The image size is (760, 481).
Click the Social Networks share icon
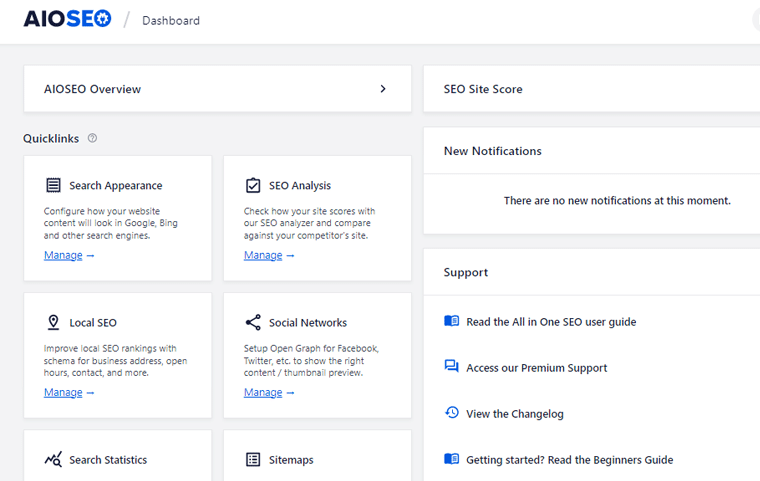pos(253,322)
